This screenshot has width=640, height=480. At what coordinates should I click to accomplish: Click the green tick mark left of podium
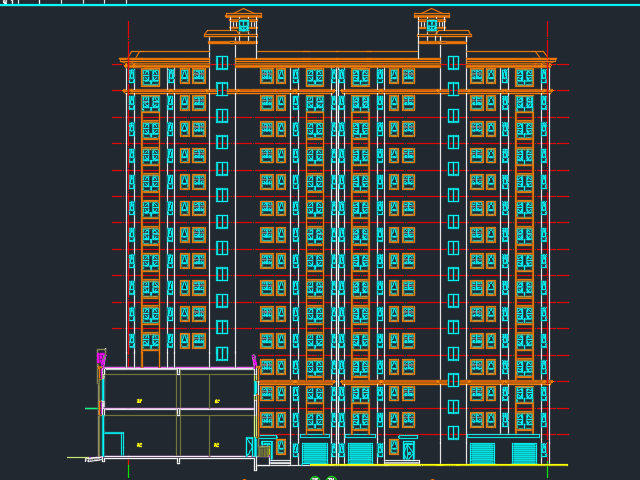coord(90,408)
